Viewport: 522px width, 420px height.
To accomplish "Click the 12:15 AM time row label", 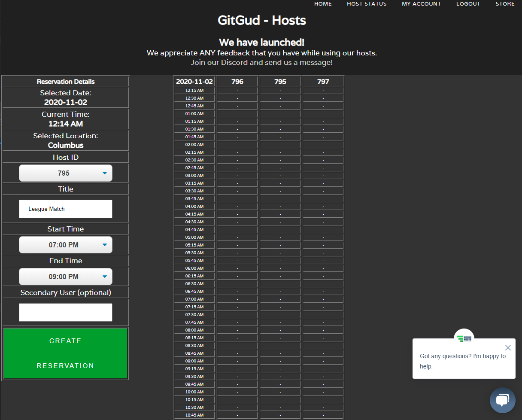I will coord(194,90).
